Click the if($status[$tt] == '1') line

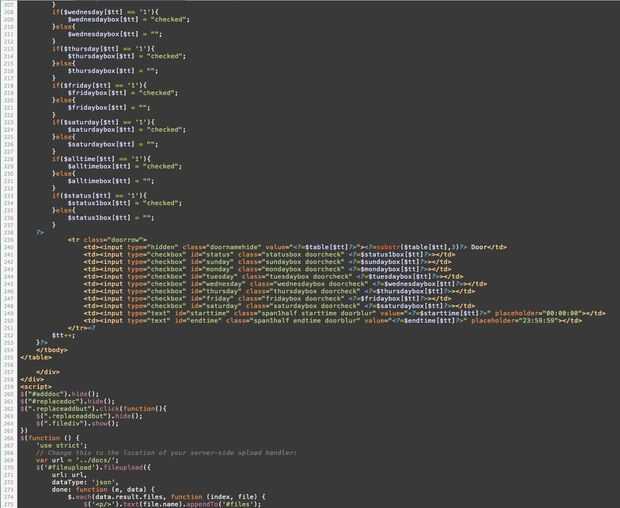coord(99,196)
